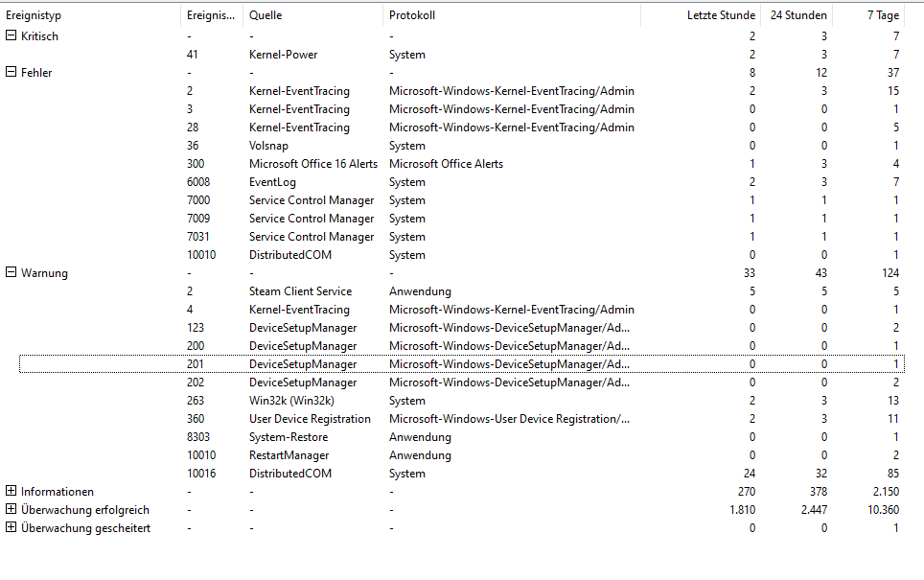924x580 pixels.
Task: Select User Device Registration event 360
Action: 461,419
